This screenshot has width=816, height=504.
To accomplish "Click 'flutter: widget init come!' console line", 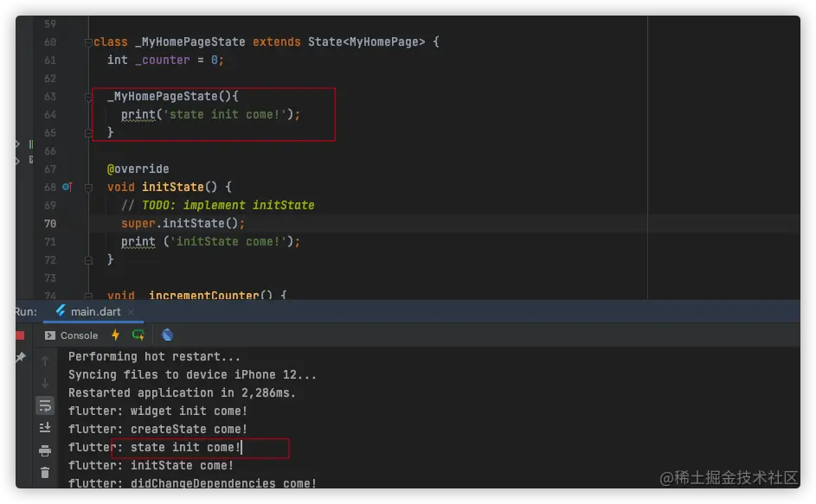I will point(157,411).
